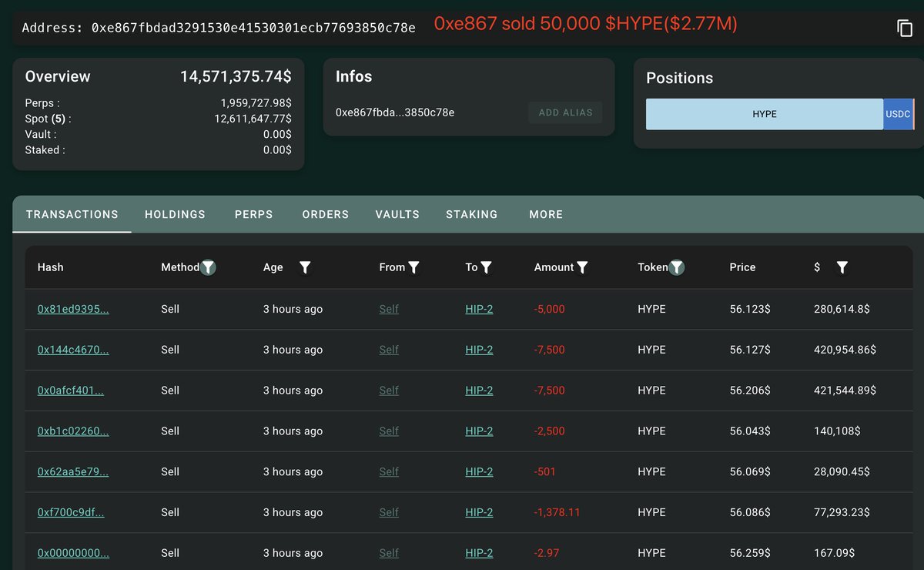Click the Self link in the 140,108$ row
The width and height of the screenshot is (924, 570).
tap(389, 431)
